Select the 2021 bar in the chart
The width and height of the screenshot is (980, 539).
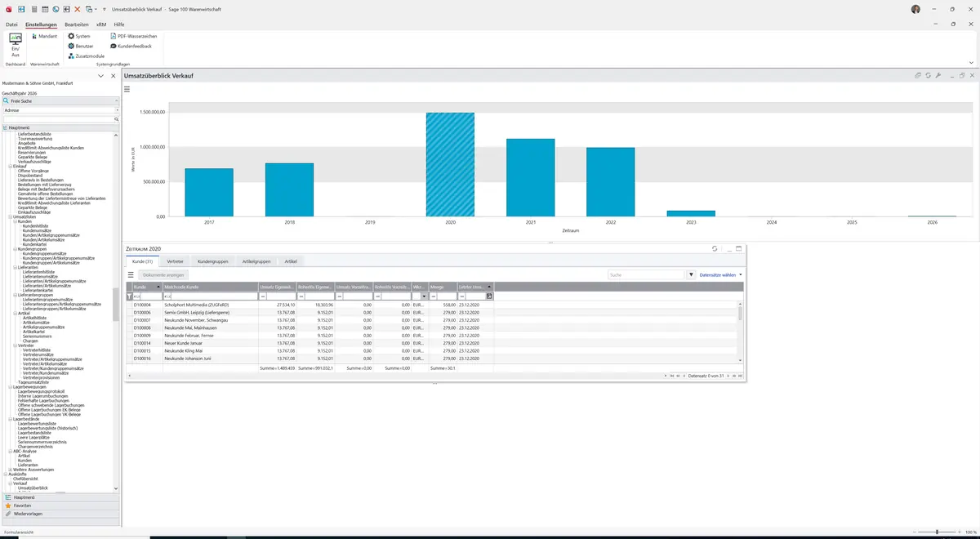click(530, 177)
